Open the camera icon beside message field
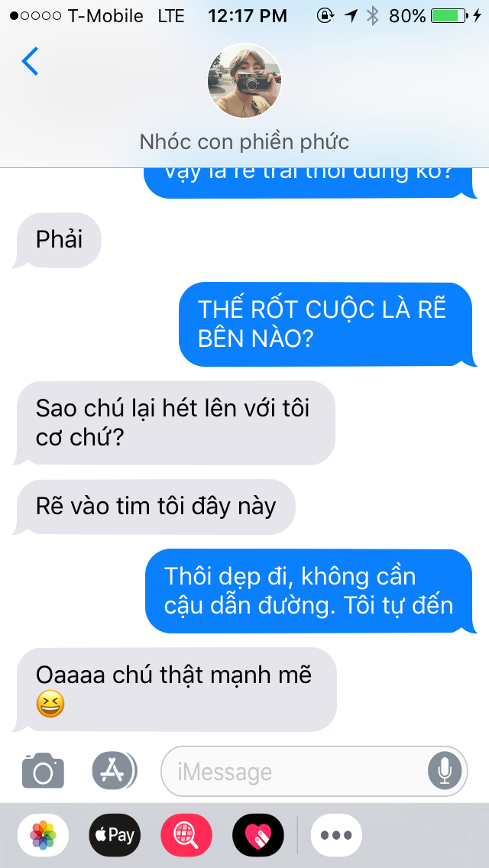The width and height of the screenshot is (489, 868). (44, 770)
